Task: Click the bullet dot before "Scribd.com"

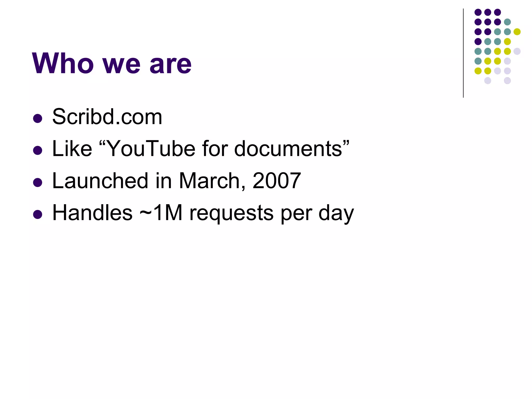Action: click(38, 118)
